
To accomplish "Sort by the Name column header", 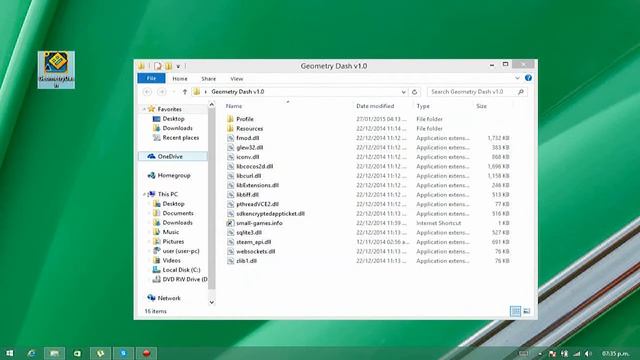I will [x=234, y=106].
